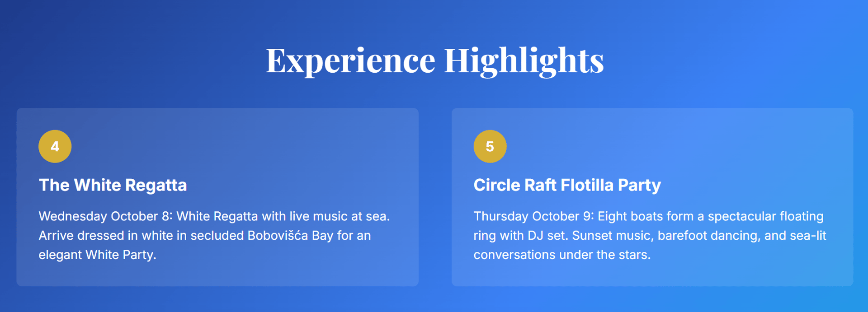Click the gold number 4 badge
This screenshot has width=868, height=312.
tap(55, 146)
